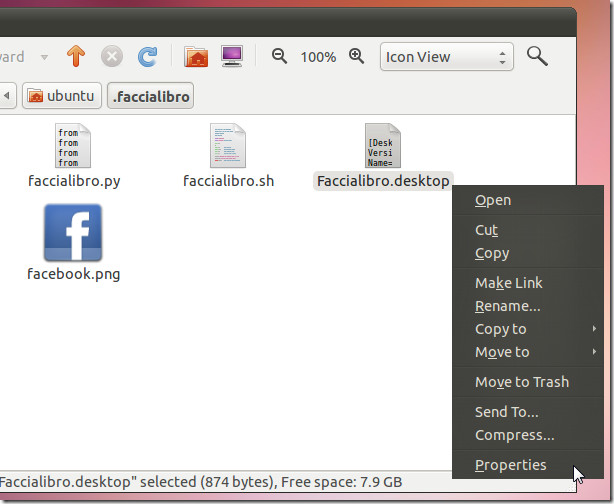
Task: Click the status bar selection text
Action: [x=201, y=482]
